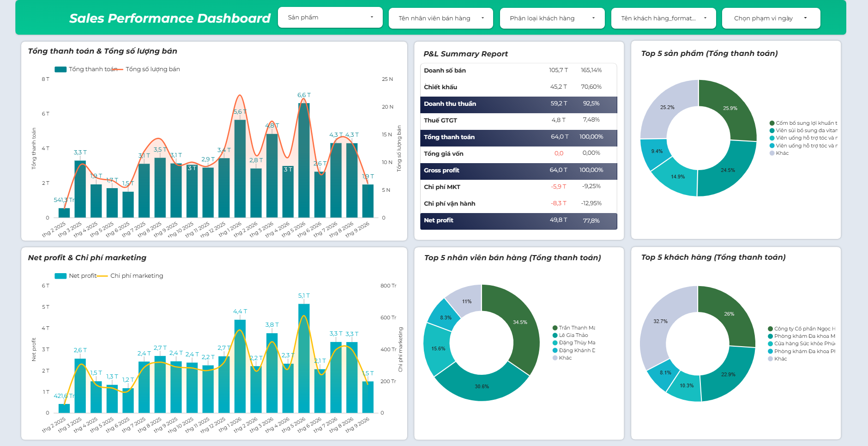Click the 5,1 T bar in Net profit chart

pyautogui.click(x=304, y=358)
